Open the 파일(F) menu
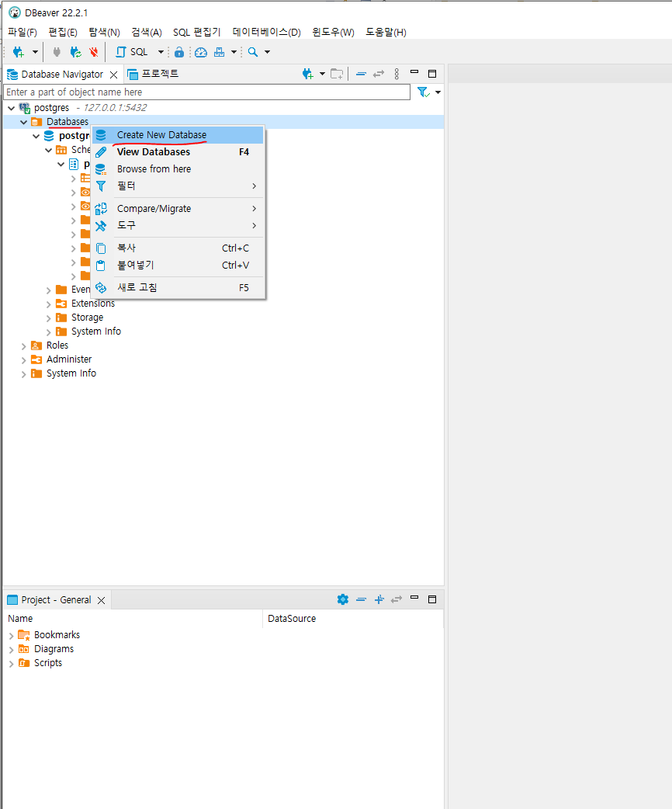 pyautogui.click(x=23, y=32)
